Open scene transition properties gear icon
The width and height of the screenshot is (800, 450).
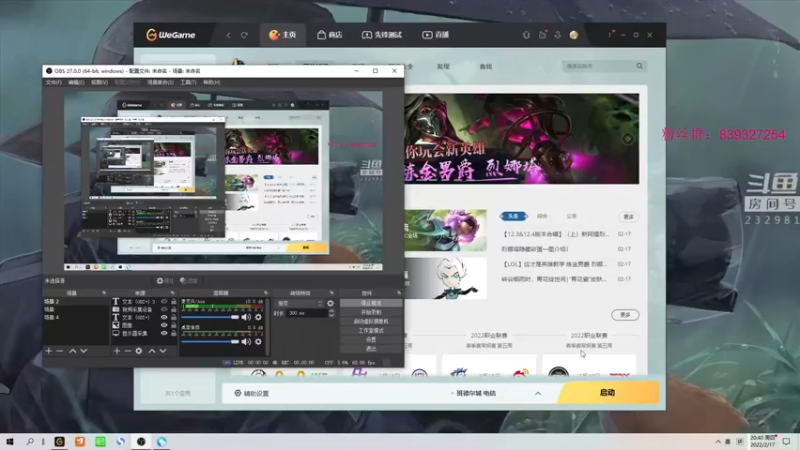click(x=331, y=303)
